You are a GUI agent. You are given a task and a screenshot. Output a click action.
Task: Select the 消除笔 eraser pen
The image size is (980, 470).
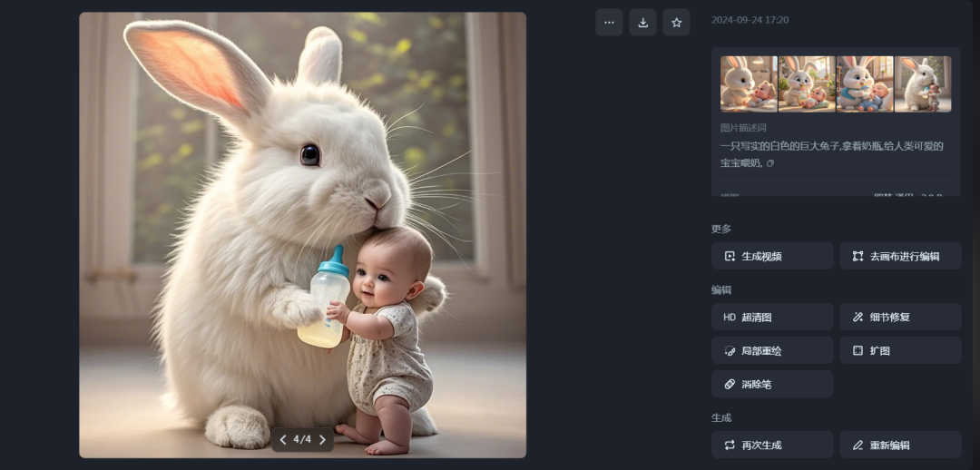point(772,384)
